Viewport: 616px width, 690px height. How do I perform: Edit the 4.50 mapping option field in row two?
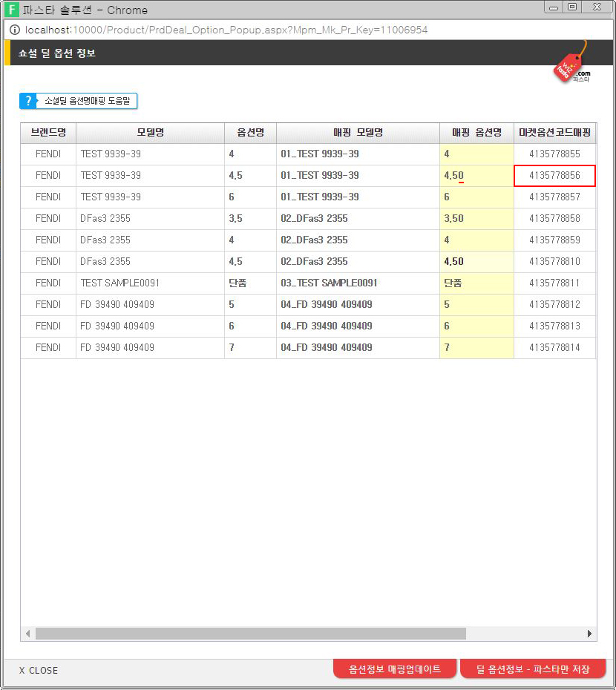(476, 176)
